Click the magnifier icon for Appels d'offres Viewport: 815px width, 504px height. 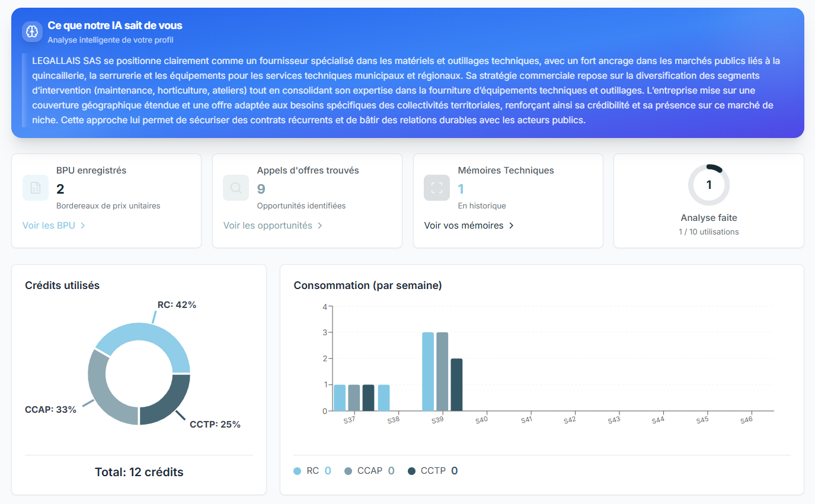click(x=236, y=188)
